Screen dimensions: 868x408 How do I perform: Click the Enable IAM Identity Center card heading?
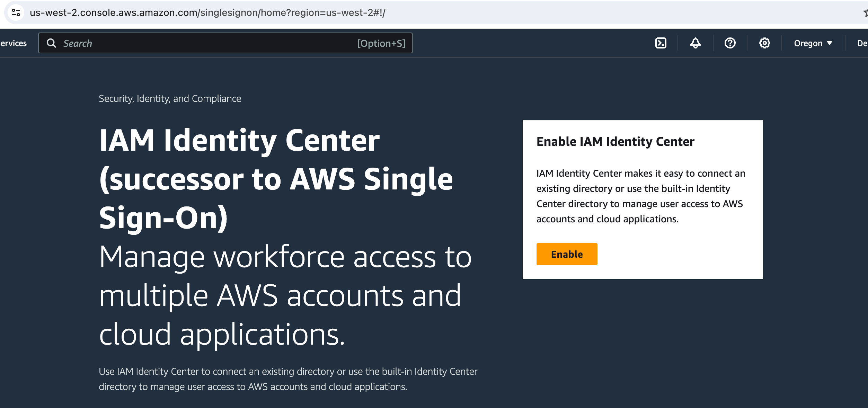pos(615,141)
